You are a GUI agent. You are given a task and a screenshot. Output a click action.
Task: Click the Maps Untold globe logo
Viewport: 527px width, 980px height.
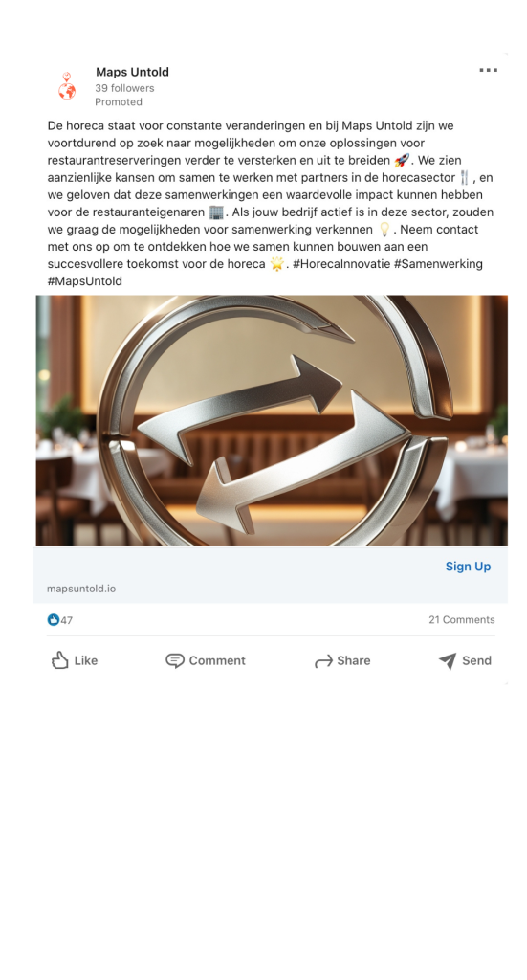(67, 86)
